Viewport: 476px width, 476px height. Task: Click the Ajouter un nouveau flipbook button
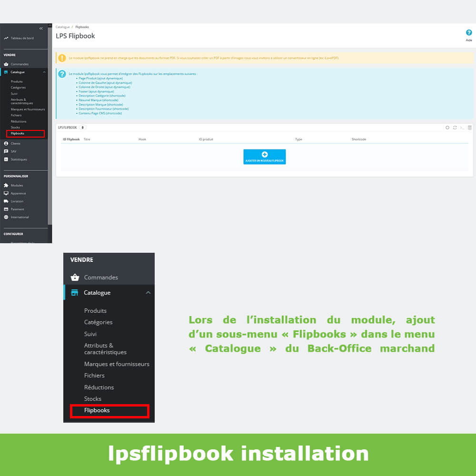click(x=264, y=157)
